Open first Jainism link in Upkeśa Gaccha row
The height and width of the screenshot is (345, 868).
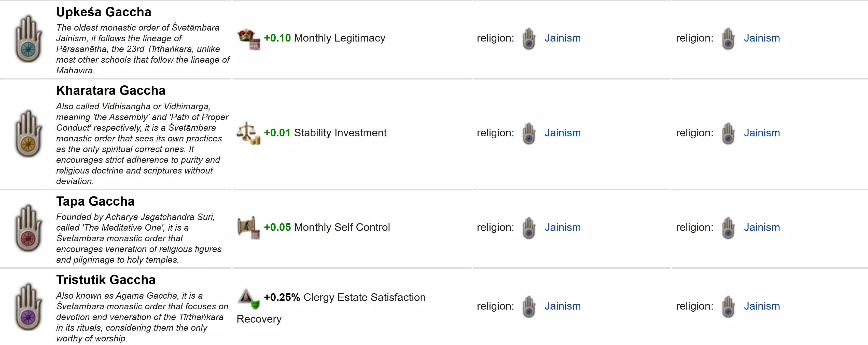click(562, 38)
